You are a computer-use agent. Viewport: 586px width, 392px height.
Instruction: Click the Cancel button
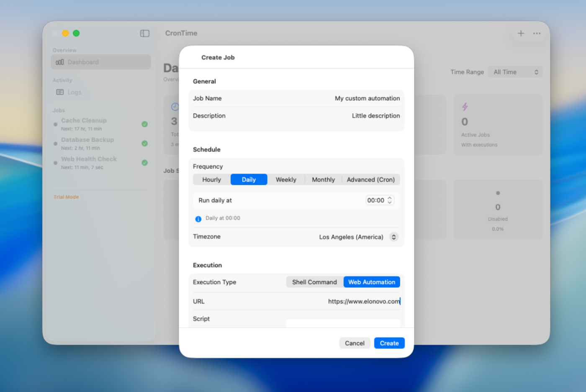355,343
